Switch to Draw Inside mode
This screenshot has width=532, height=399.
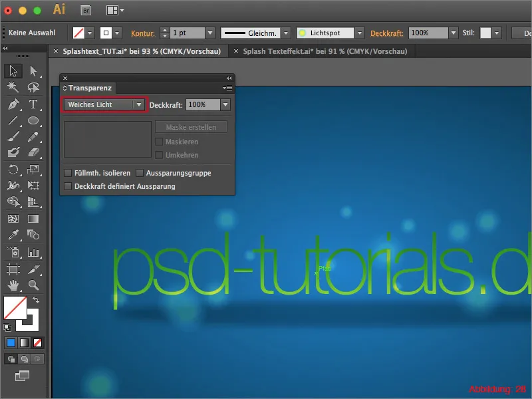click(38, 359)
